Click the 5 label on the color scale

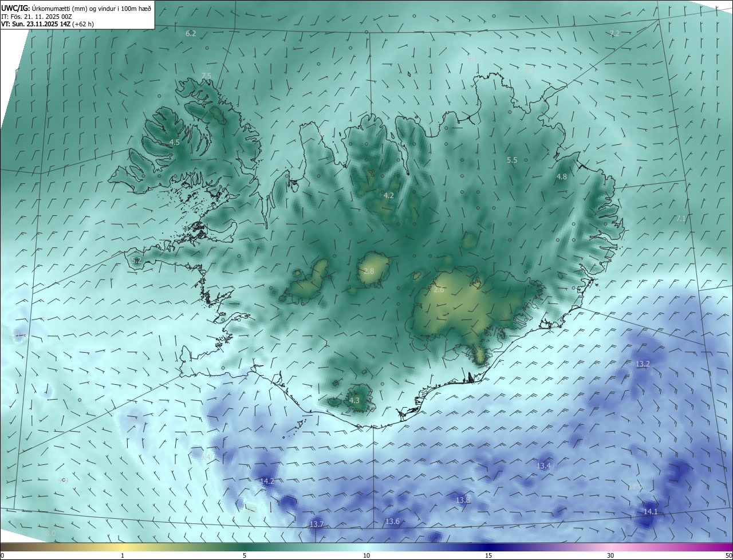(x=245, y=555)
